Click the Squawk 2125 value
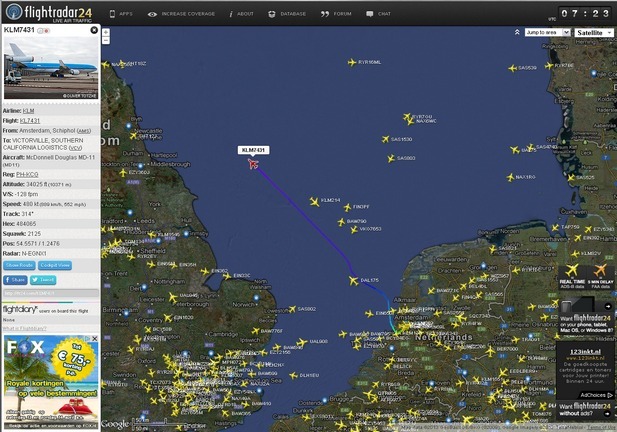Image resolution: width=617 pixels, height=432 pixels. point(34,234)
